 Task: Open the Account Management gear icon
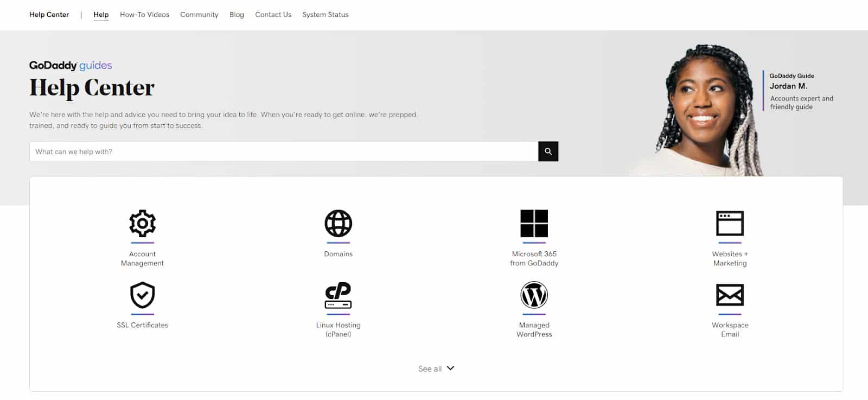tap(142, 223)
